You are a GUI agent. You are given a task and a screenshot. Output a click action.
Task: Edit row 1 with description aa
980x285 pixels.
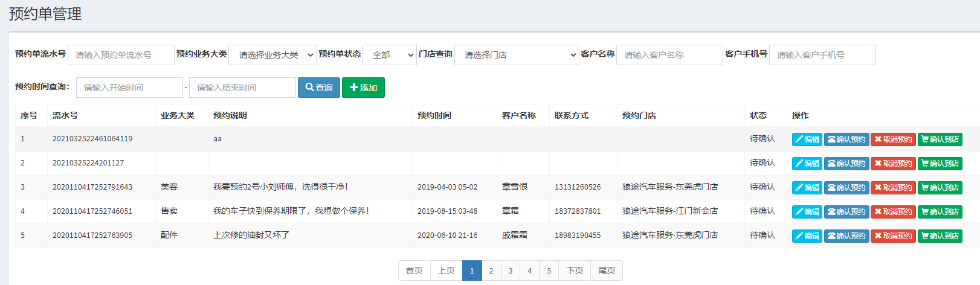pos(807,139)
